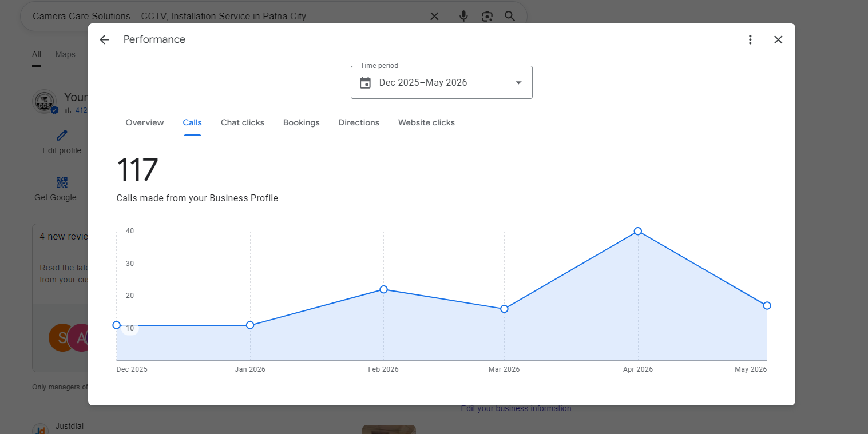Open the Dec 2025–May 2026 period selector
This screenshot has height=434, width=868.
tap(441, 82)
